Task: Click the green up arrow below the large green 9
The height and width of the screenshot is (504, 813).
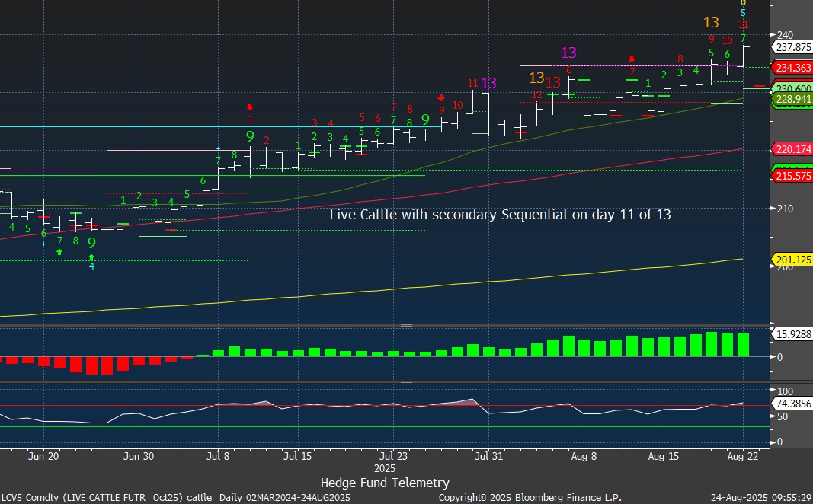Action: (91, 257)
